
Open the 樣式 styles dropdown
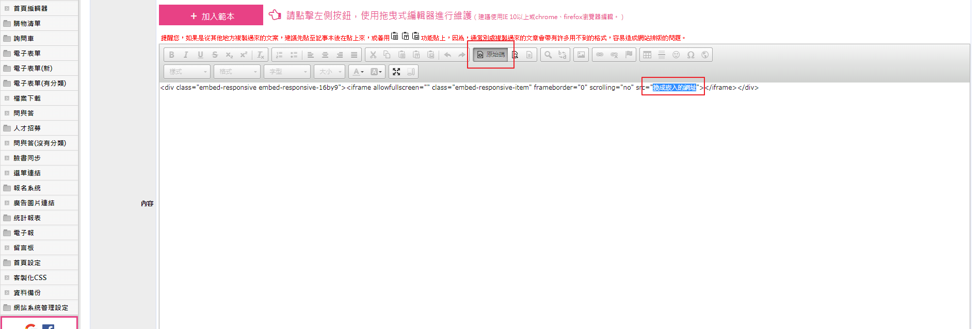187,72
